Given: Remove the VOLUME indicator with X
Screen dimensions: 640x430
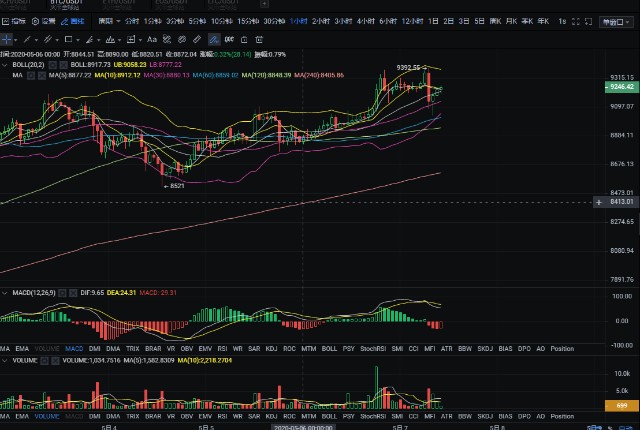Looking at the screenshot, I should pos(56,361).
